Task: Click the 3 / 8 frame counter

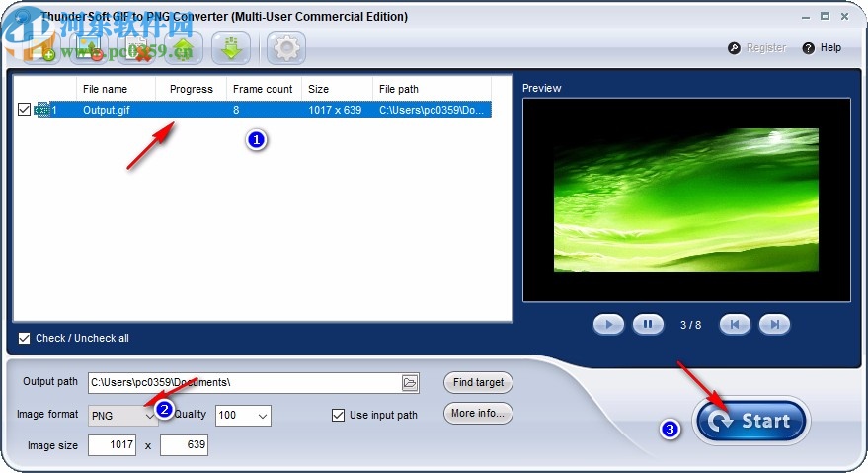Action: coord(690,325)
